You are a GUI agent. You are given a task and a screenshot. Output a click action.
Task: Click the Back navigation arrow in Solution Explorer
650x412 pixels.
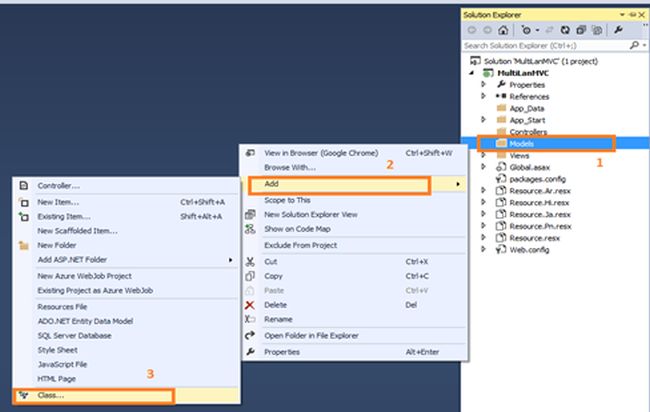pos(472,30)
